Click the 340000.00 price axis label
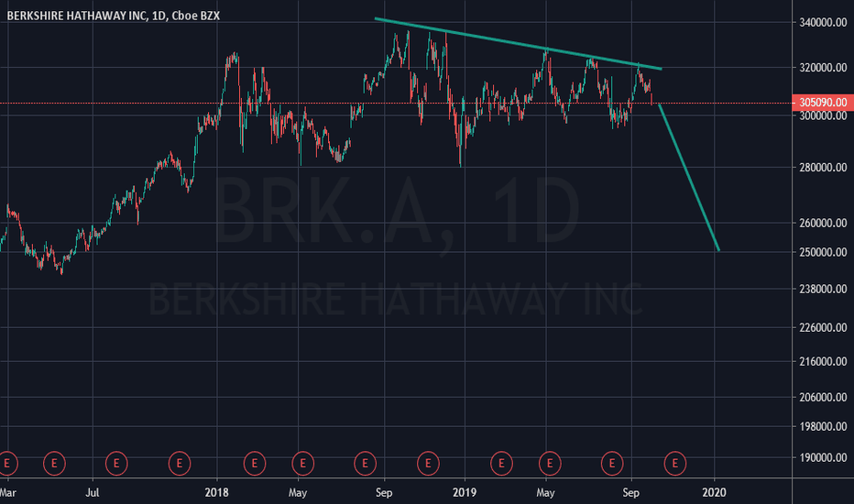Screen dimensions: 854x504 click(x=823, y=22)
